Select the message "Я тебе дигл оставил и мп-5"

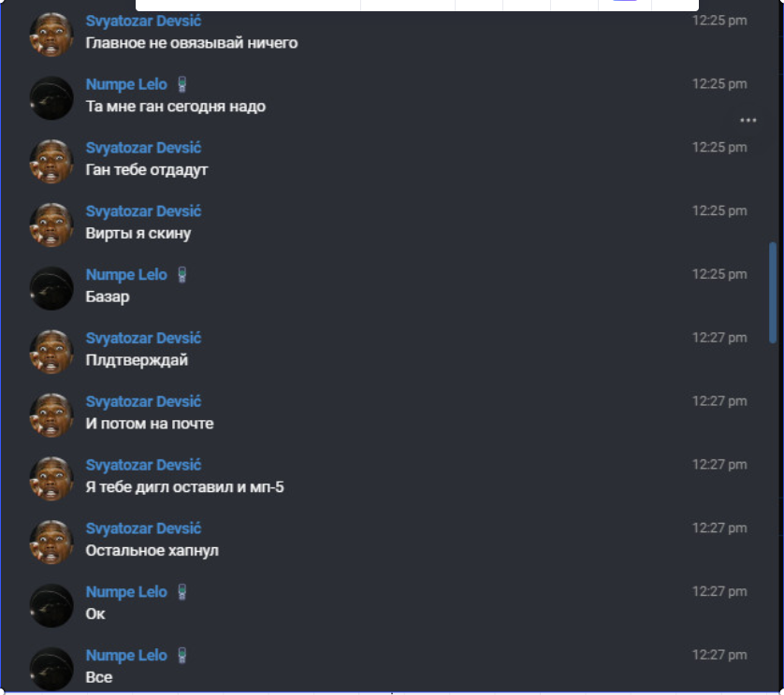coord(185,487)
